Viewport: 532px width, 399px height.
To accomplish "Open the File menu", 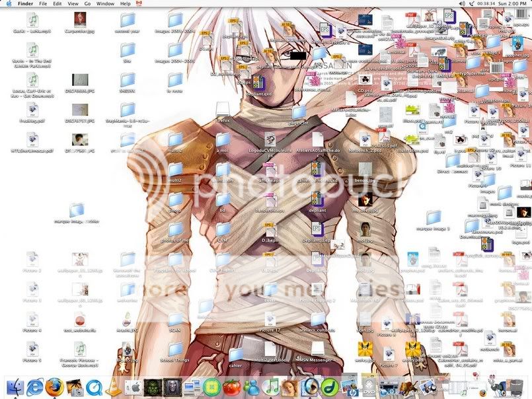I will (43, 3).
